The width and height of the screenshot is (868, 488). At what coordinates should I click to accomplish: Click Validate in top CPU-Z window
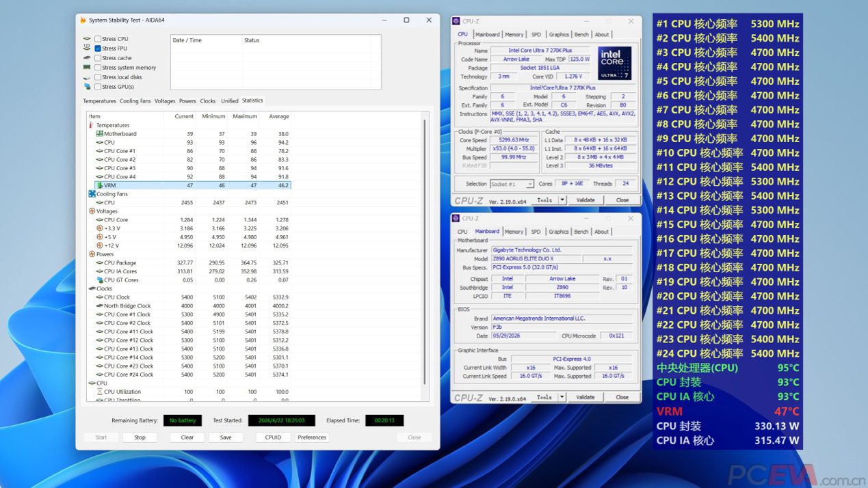tap(586, 200)
